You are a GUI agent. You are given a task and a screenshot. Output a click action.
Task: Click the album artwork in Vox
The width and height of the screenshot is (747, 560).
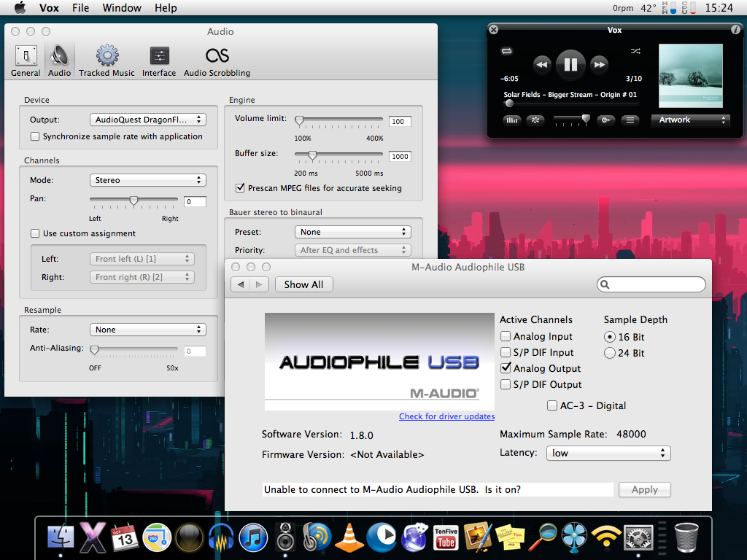tap(690, 76)
